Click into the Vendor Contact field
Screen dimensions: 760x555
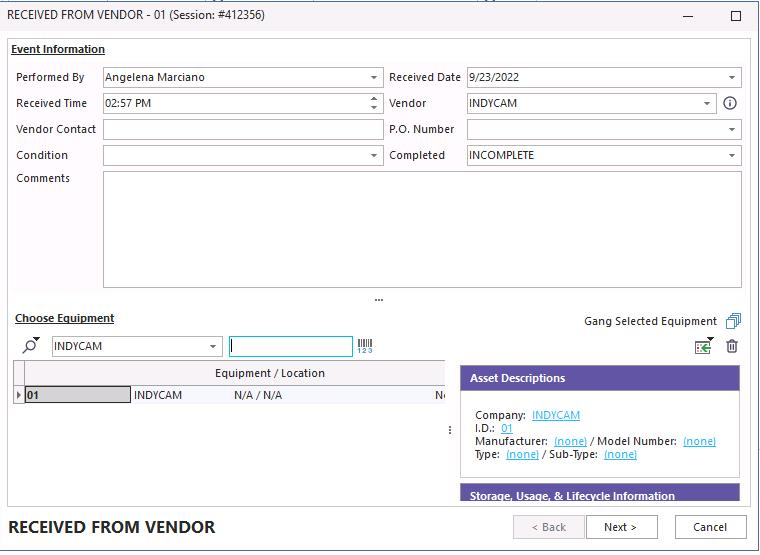point(243,129)
